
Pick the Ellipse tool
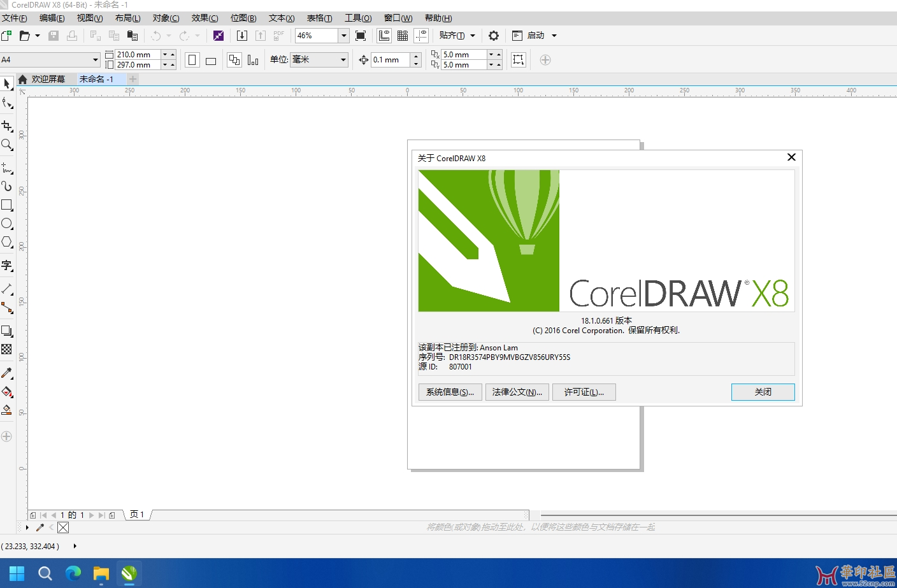point(7,224)
